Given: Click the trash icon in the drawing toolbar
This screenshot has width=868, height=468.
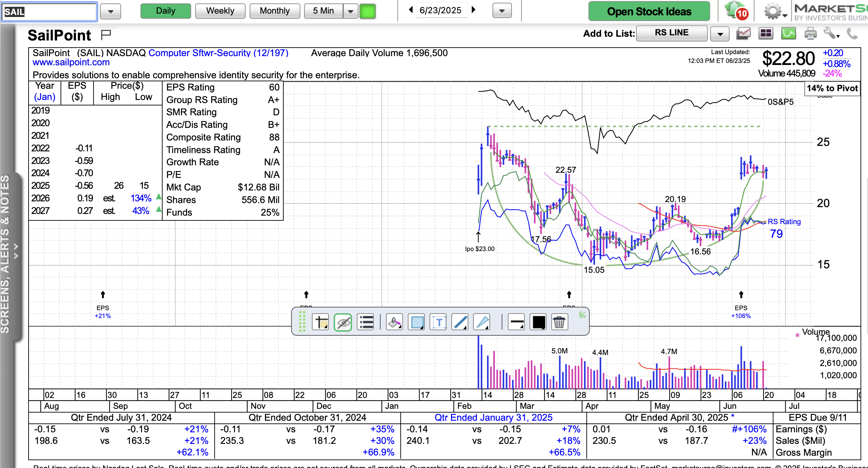Looking at the screenshot, I should (559, 322).
